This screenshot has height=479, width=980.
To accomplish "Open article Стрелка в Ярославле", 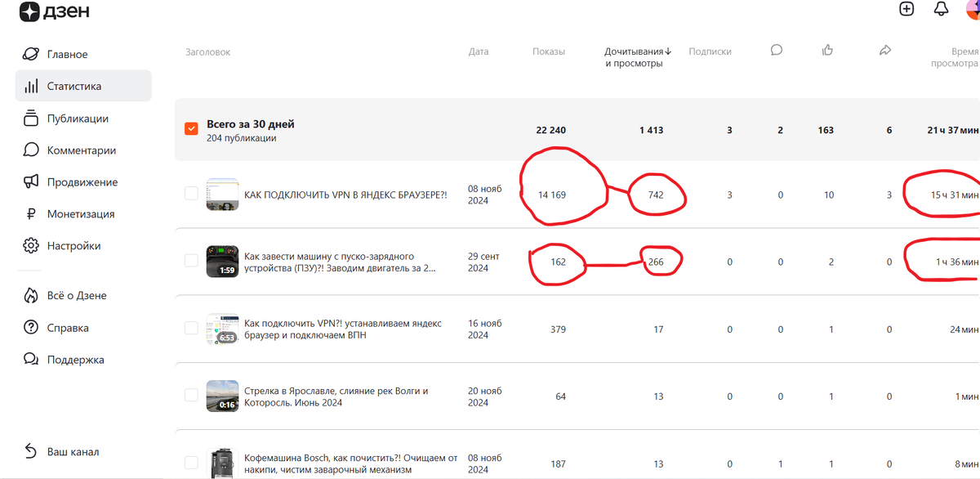I will pos(336,396).
